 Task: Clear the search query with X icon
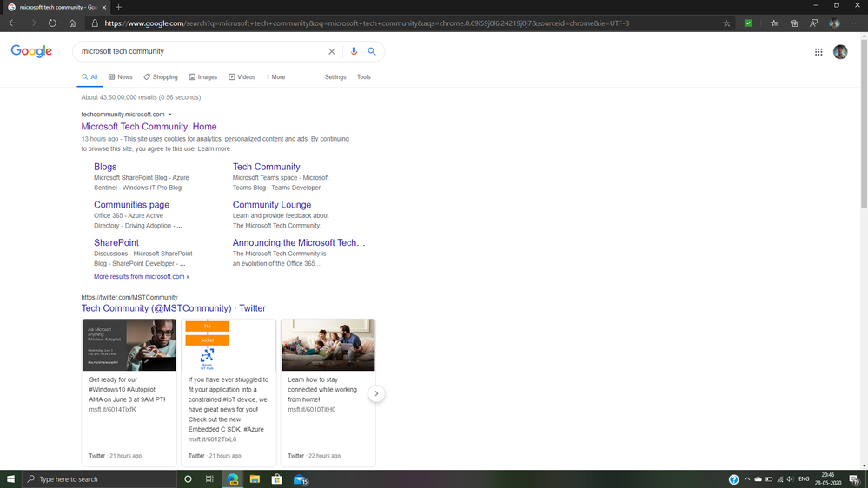point(332,51)
